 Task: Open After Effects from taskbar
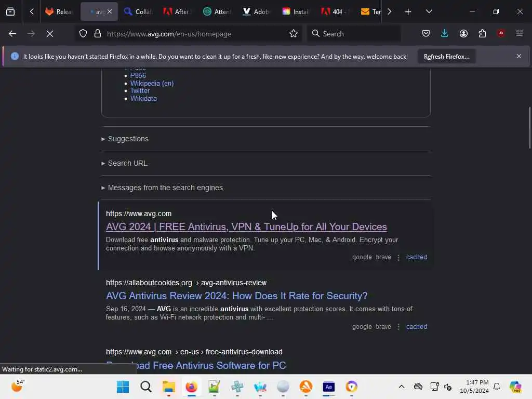328,387
